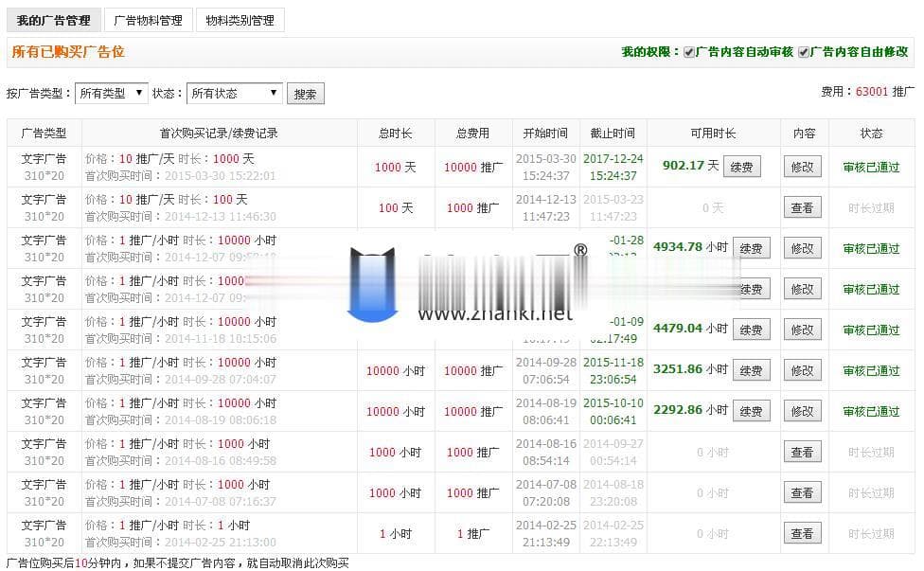The width and height of the screenshot is (924, 571).
Task: Click the 总费用 column header
Action: 473,134
